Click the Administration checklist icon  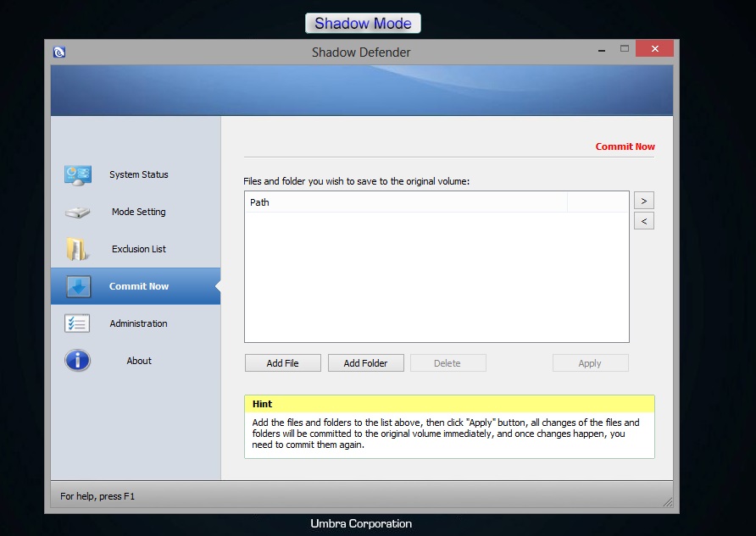point(77,323)
